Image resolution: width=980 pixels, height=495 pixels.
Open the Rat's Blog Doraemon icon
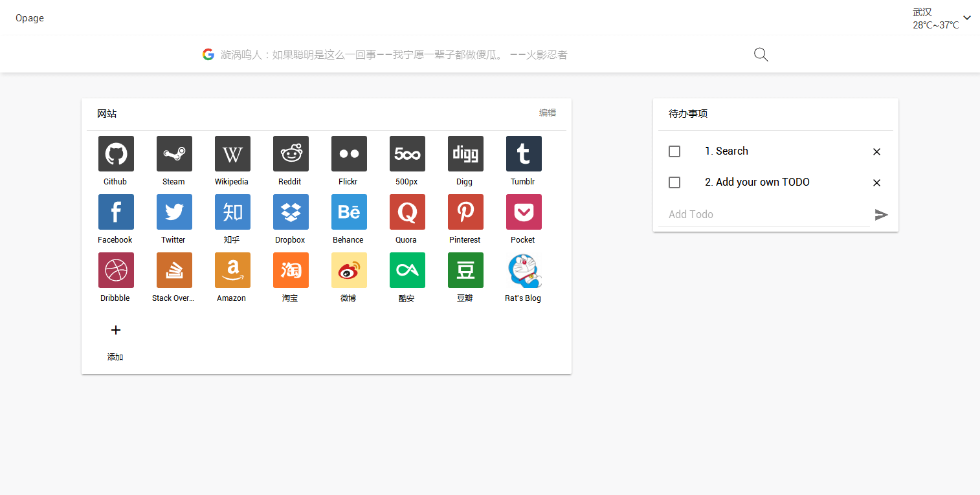click(x=524, y=270)
